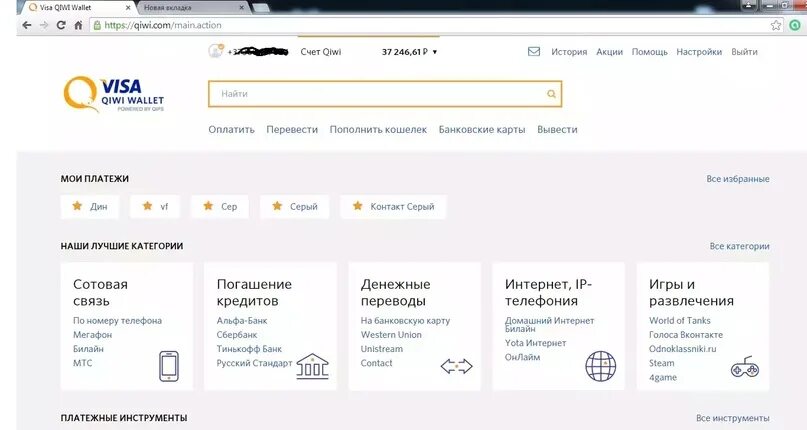This screenshot has width=807, height=430.
Task: Click the World of Tanks link
Action: [x=679, y=320]
